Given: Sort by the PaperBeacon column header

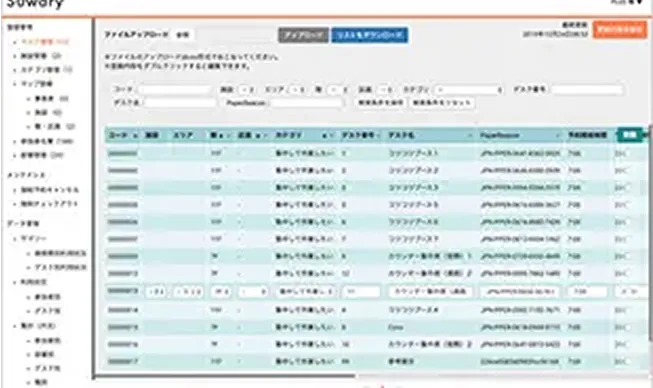Looking at the screenshot, I should tap(519, 135).
